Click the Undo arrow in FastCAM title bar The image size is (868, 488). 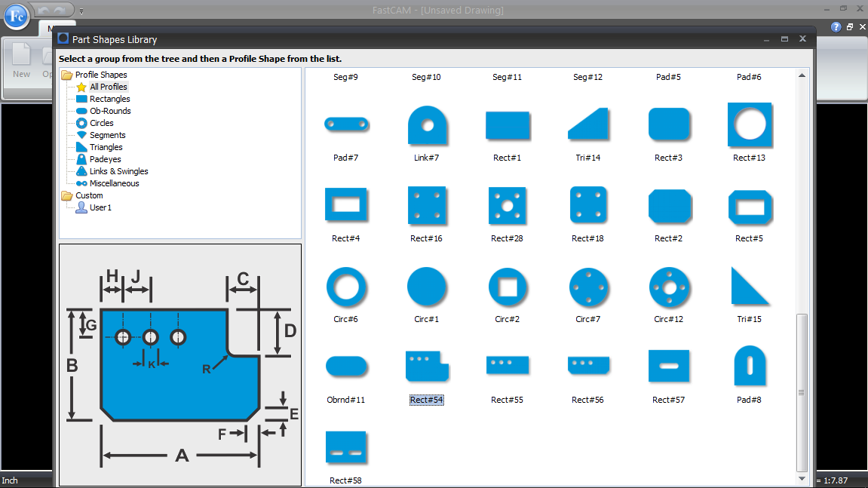coord(44,10)
